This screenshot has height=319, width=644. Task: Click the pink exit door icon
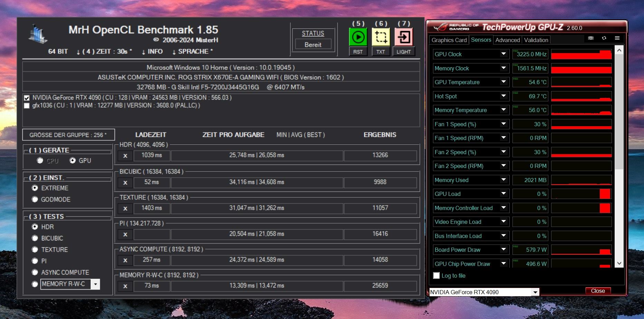point(403,37)
